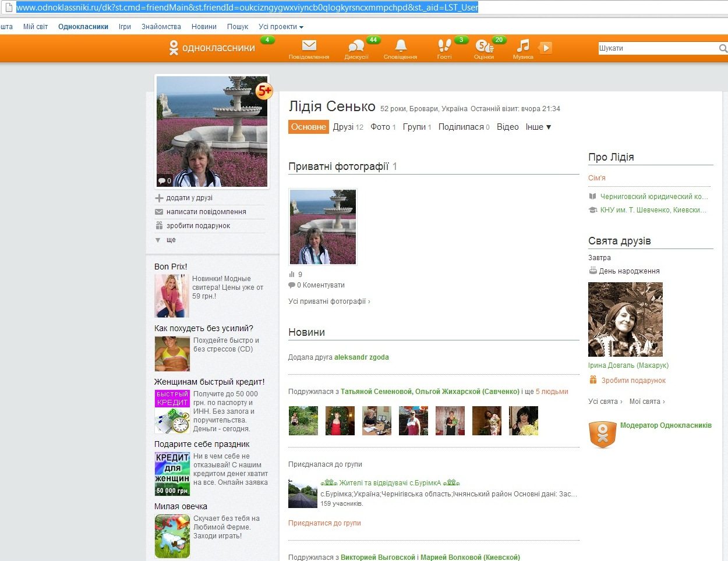Click the book icon beside Черниговский юридический
The image size is (728, 561).
click(x=593, y=197)
